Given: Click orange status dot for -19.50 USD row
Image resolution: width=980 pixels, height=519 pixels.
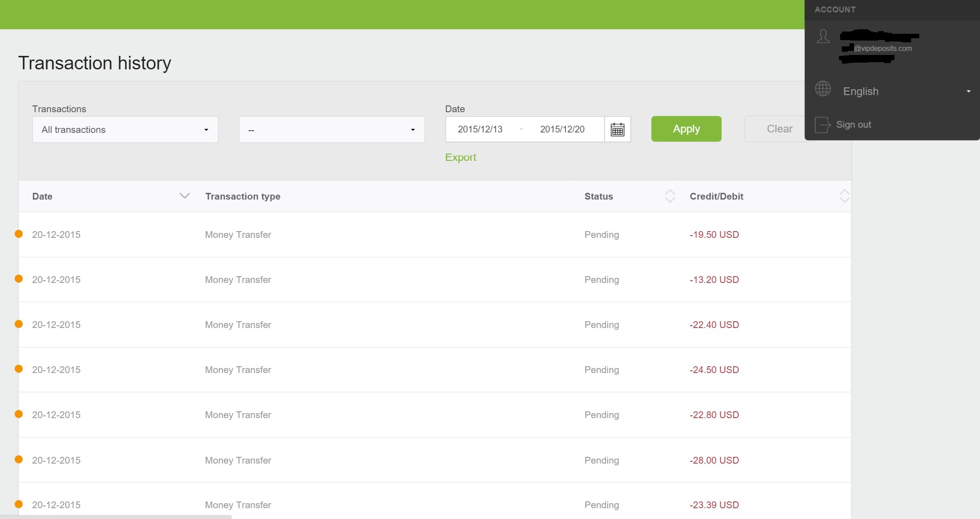Looking at the screenshot, I should (18, 234).
